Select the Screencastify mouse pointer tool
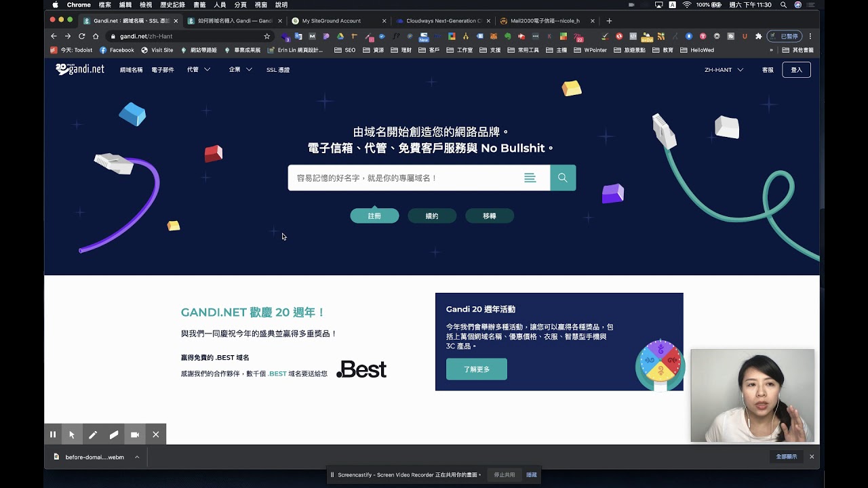 coord(72,434)
